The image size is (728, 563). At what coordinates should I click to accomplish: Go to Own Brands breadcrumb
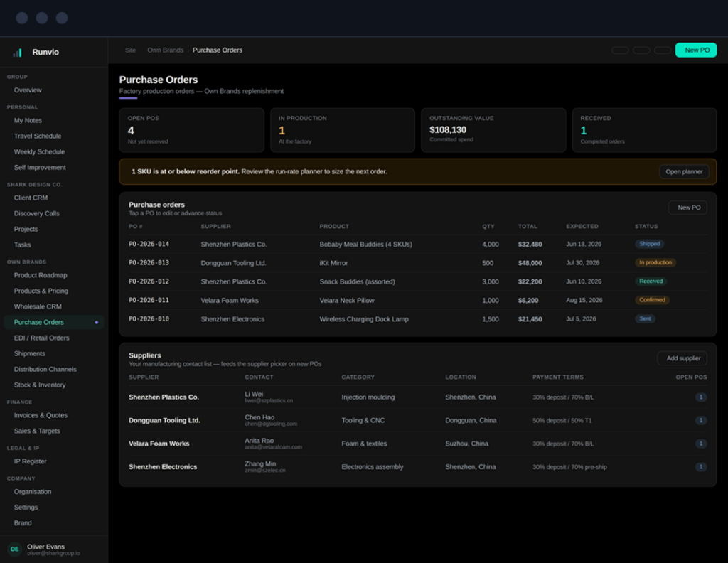[x=165, y=50]
